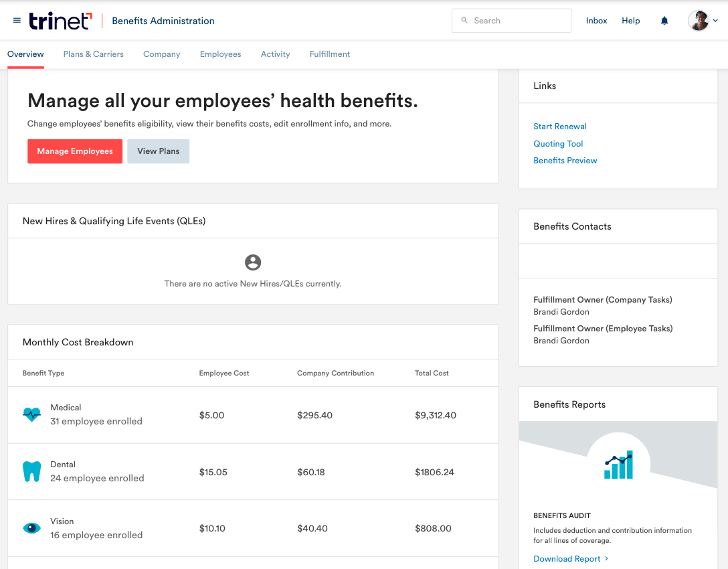Click the View Plans button
Screen dimensions: 728x569
pyautogui.click(x=158, y=151)
